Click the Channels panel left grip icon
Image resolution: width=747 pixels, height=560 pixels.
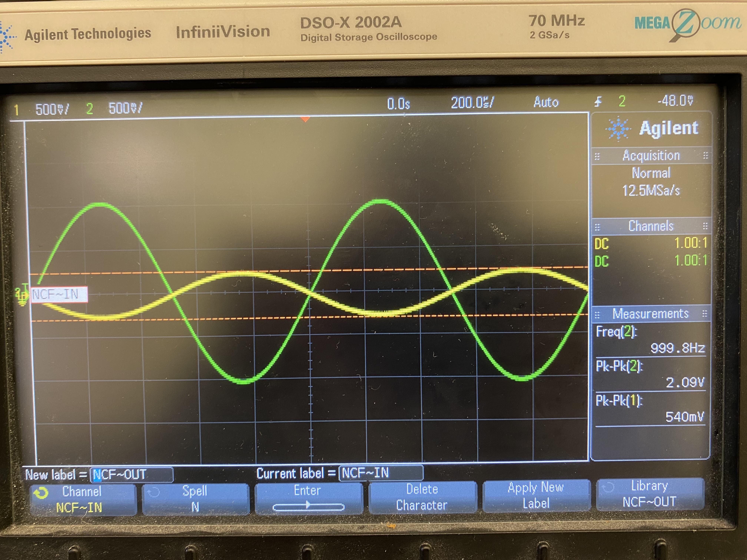pos(597,227)
